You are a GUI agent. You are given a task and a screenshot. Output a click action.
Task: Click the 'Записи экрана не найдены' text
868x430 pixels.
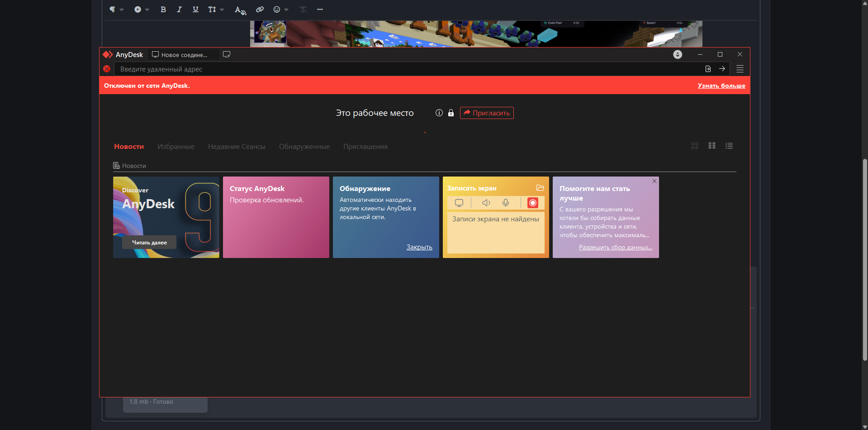[x=496, y=219]
